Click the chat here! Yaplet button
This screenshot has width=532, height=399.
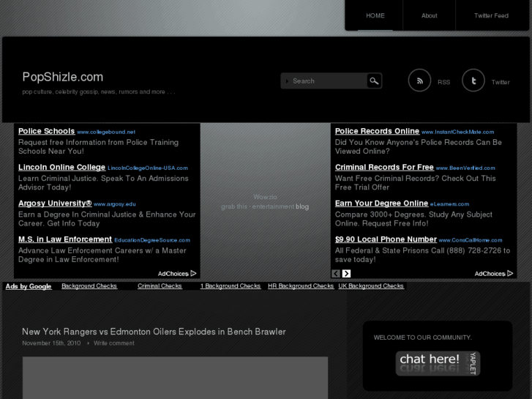coord(438,363)
